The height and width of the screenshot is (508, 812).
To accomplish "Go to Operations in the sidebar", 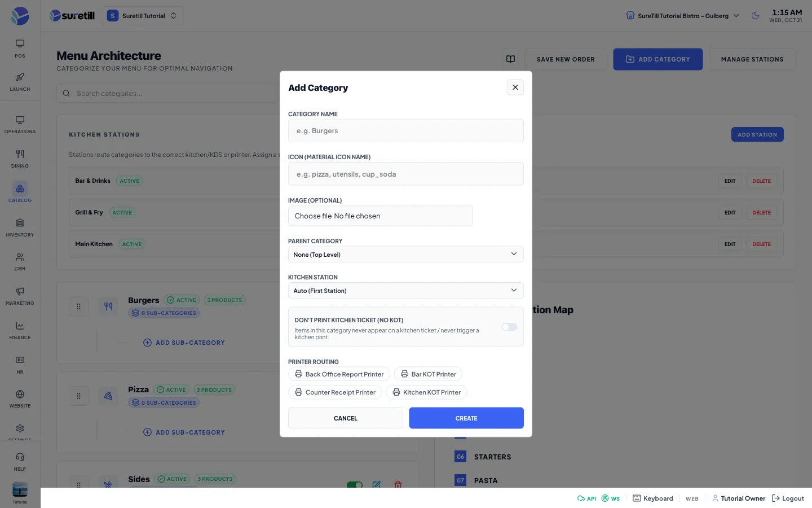I will tap(20, 125).
